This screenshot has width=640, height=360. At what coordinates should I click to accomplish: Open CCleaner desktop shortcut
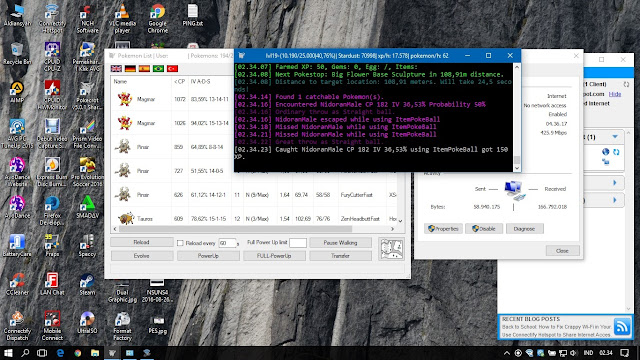pyautogui.click(x=17, y=284)
